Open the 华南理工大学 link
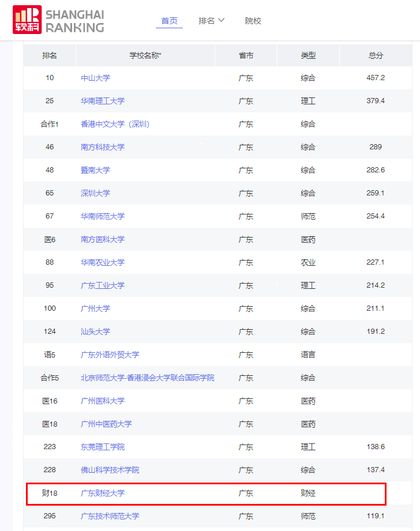 pyautogui.click(x=103, y=101)
